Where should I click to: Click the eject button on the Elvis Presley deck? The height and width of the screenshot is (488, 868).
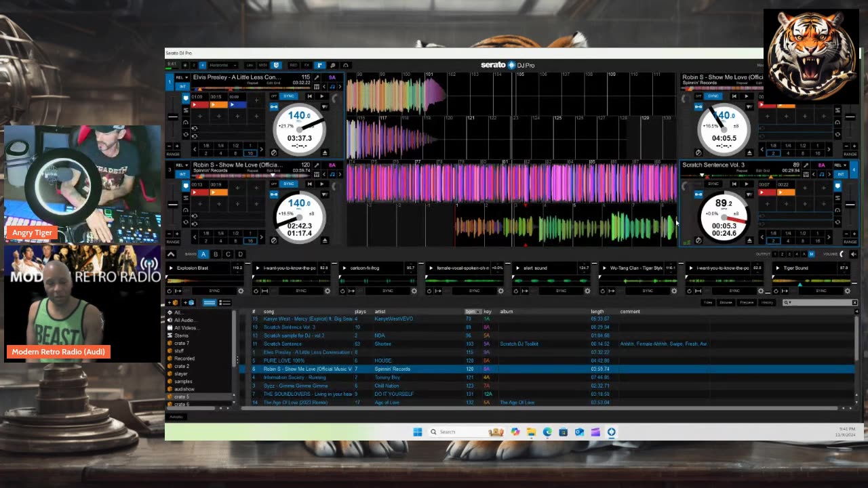point(325,153)
